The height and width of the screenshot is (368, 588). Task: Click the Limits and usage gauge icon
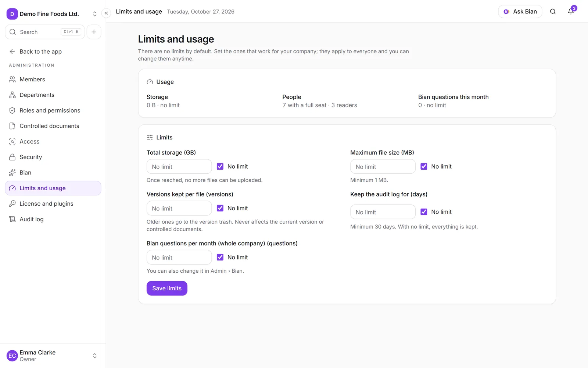click(12, 188)
